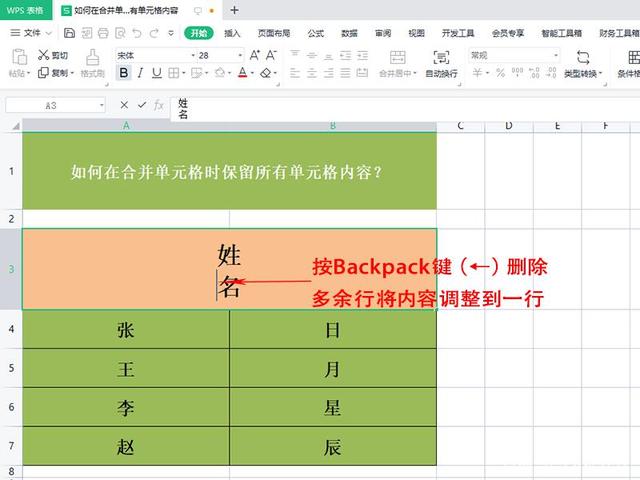
Task: Confirm cell entry with checkmark icon
Action: pos(140,105)
